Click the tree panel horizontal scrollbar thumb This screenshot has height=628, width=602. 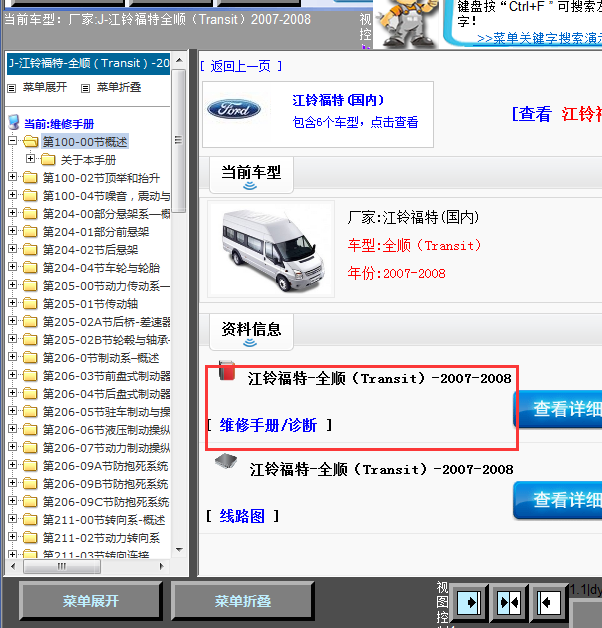[62, 566]
